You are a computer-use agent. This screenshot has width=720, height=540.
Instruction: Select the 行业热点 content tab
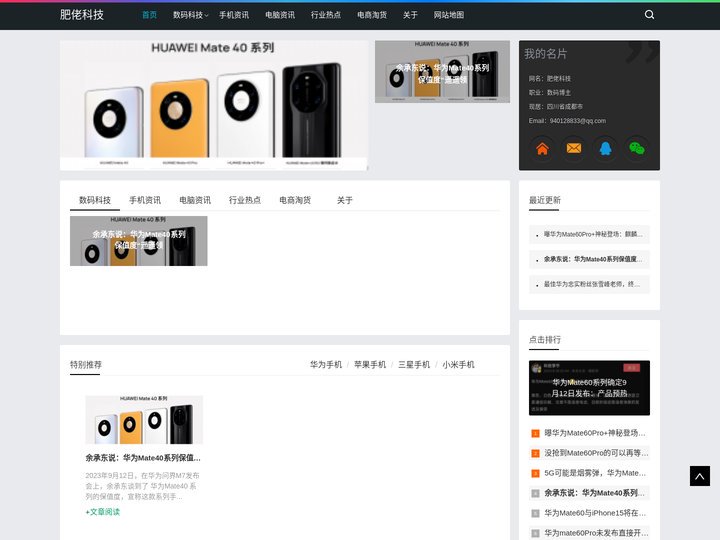pyautogui.click(x=245, y=200)
